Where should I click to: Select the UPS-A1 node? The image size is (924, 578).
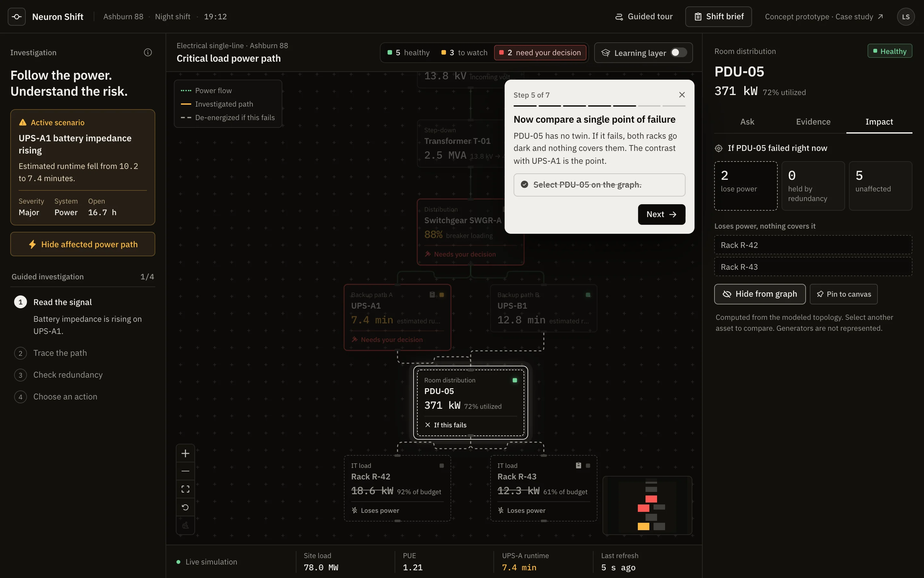pos(397,317)
